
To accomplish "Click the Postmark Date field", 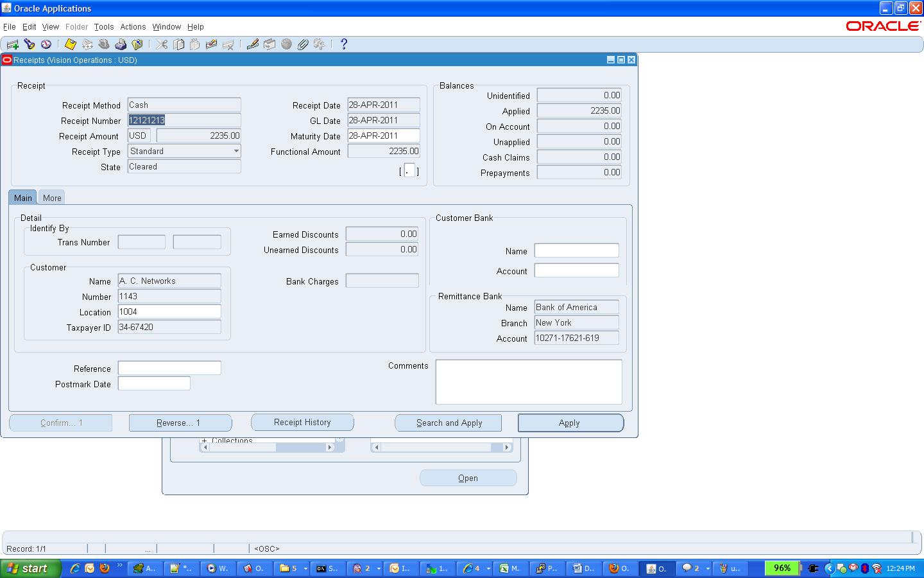I will click(154, 383).
